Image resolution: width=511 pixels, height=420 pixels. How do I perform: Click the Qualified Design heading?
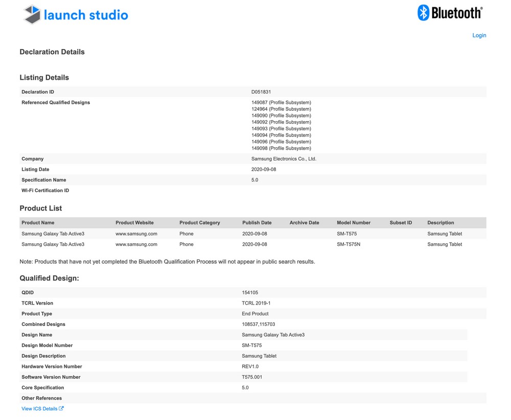(x=49, y=278)
